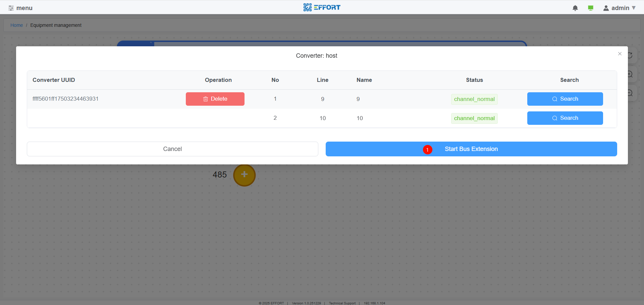
Task: Open the Technical Support footer link
Action: (x=342, y=303)
